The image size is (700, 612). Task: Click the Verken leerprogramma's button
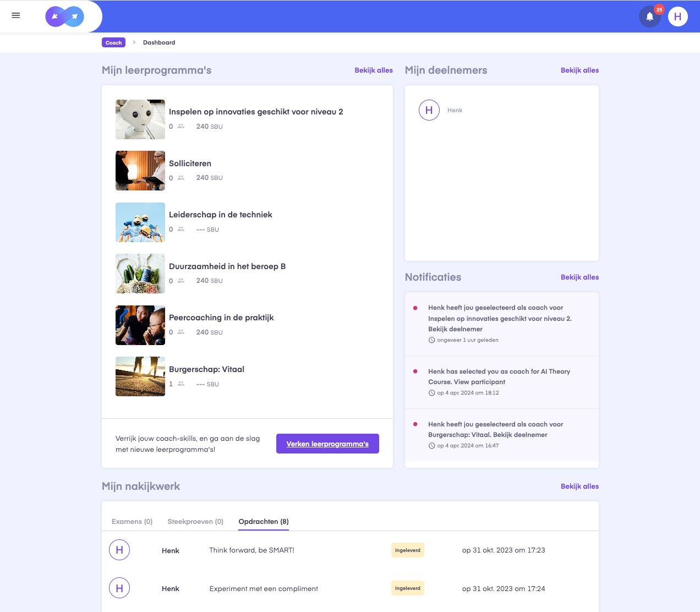[x=327, y=444]
